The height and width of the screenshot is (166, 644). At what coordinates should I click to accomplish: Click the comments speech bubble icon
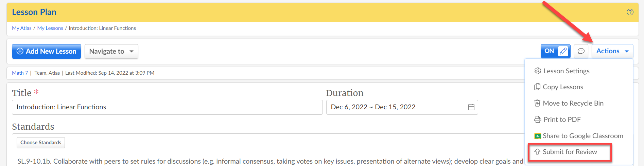pyautogui.click(x=581, y=51)
